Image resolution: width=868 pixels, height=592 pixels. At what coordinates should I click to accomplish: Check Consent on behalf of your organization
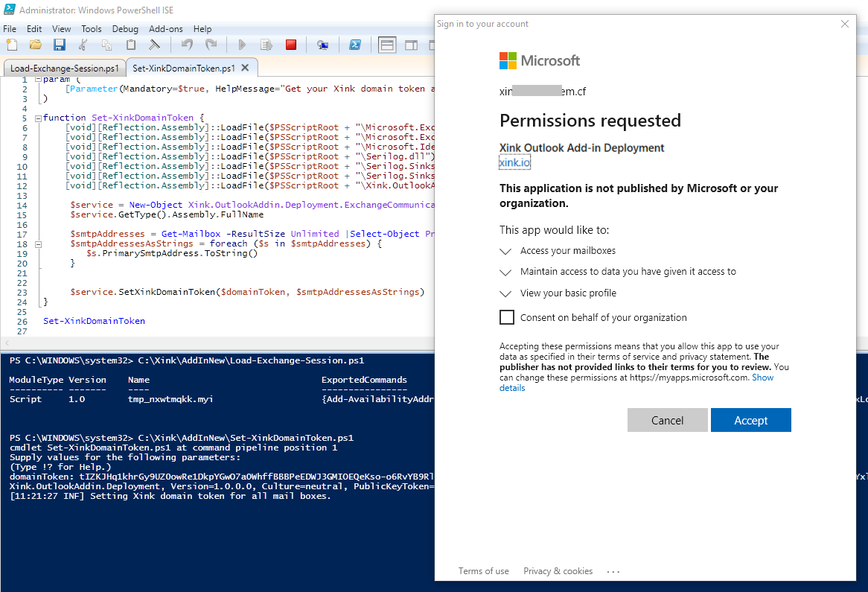click(x=506, y=317)
